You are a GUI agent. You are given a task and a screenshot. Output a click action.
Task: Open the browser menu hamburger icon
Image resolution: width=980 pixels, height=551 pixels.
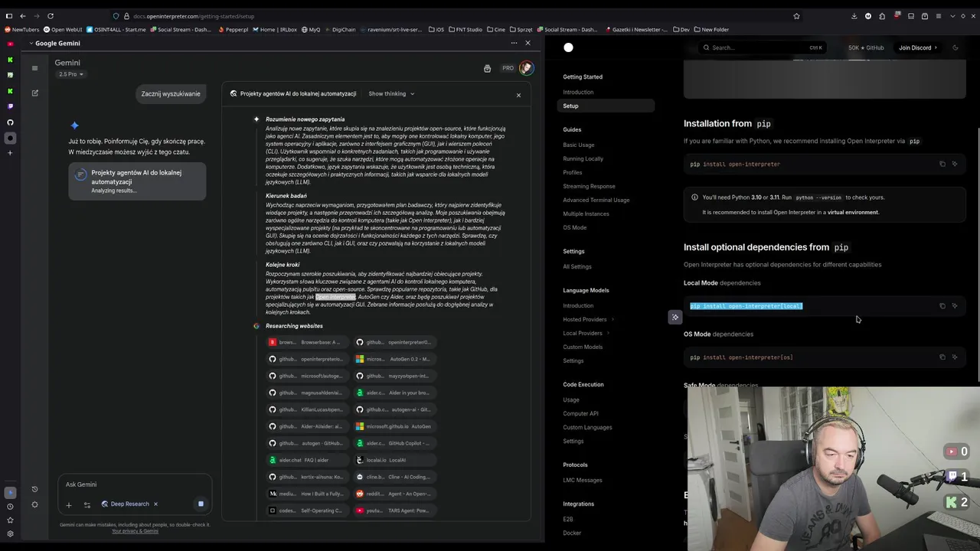[939, 16]
